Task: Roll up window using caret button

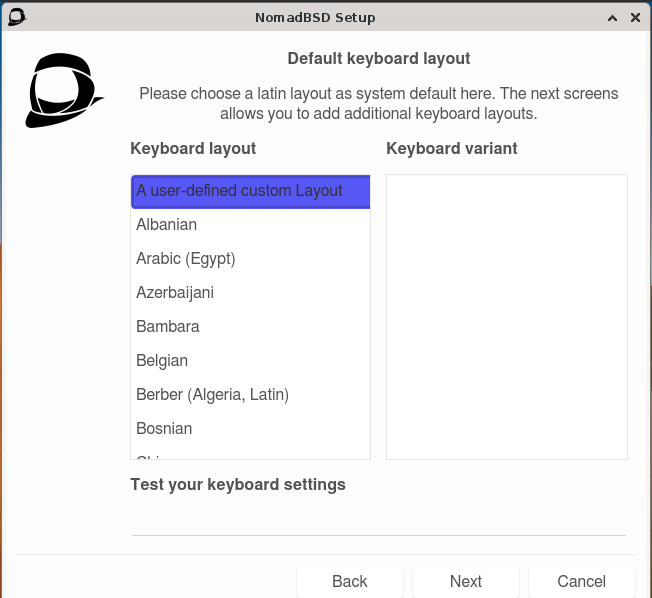Action: [612, 18]
